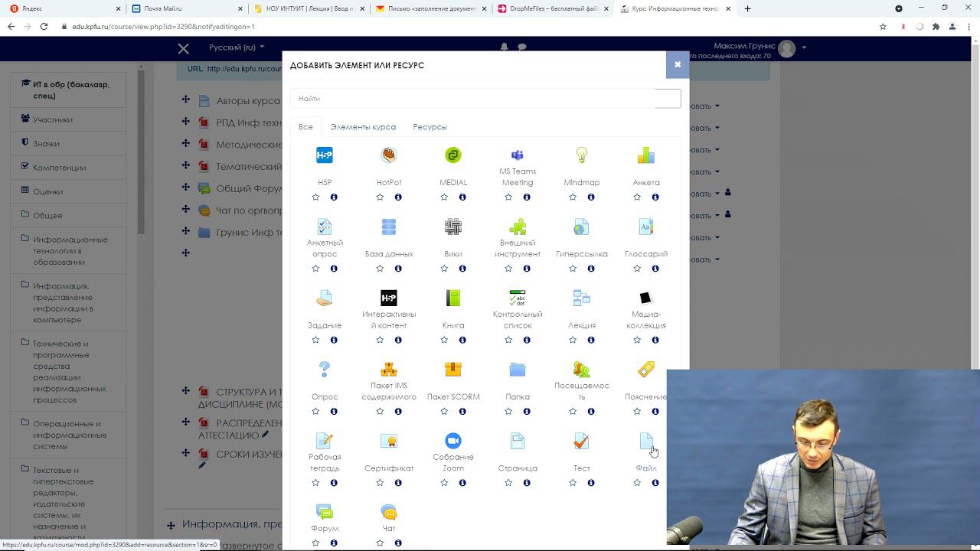Select the Внешний инструмент puzzle icon

click(518, 227)
